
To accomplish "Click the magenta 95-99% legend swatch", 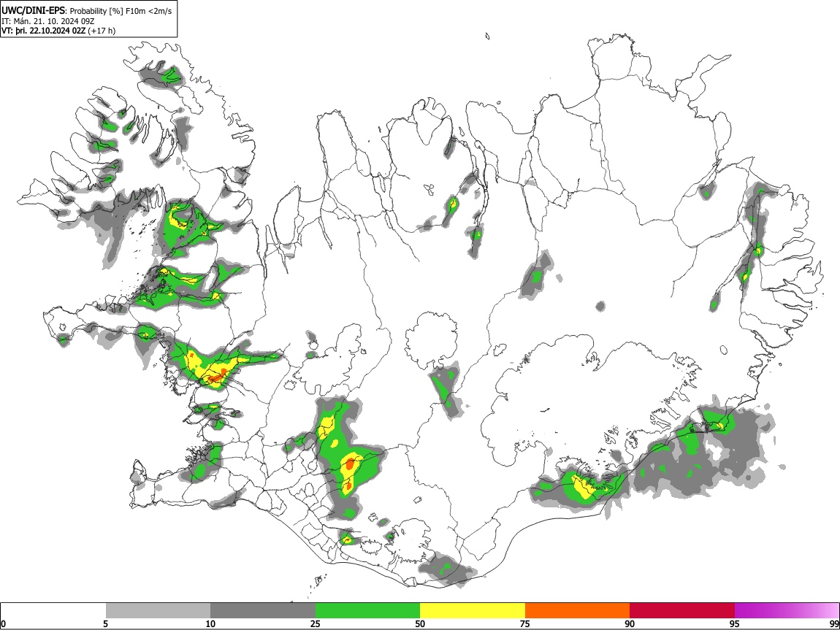I will click(787, 611).
